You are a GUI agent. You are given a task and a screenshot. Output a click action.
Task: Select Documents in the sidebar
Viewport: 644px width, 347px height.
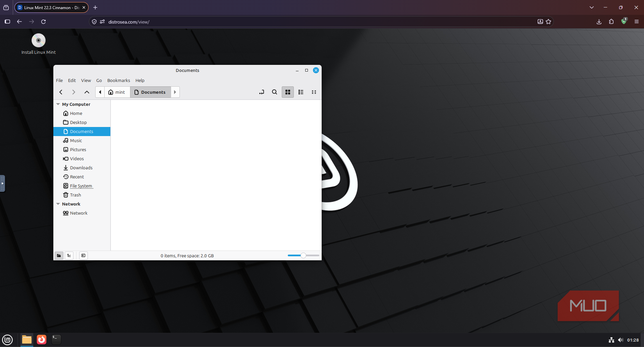tap(82, 131)
